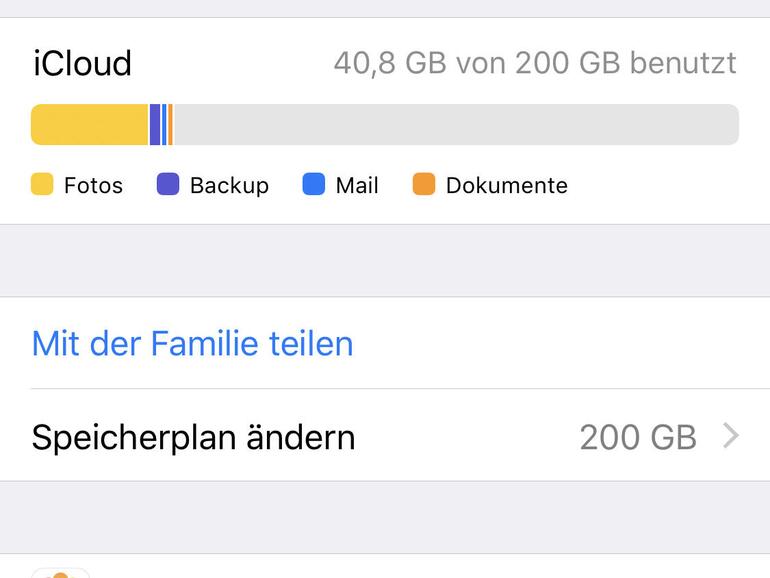Viewport: 770px width, 578px height.
Task: Tap the partially visible app icon at bottom
Action: coord(60,573)
